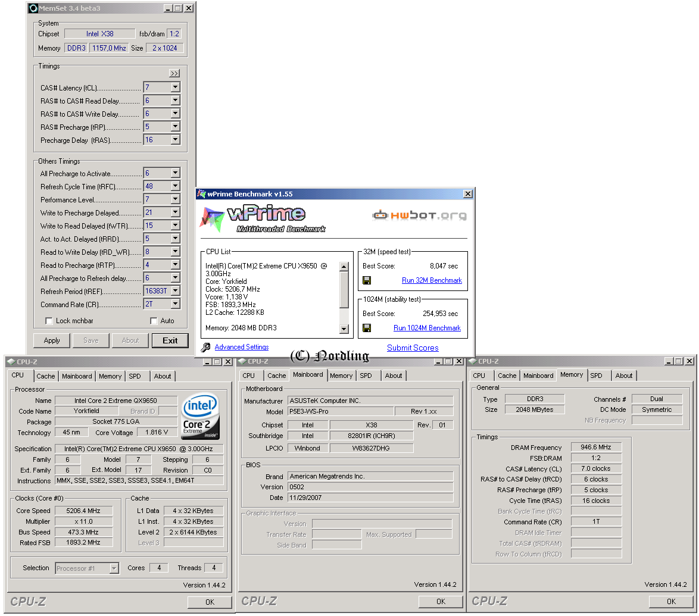Click the DRAM Frequency 946.6 MHz field
The image size is (699, 616).
tap(596, 447)
